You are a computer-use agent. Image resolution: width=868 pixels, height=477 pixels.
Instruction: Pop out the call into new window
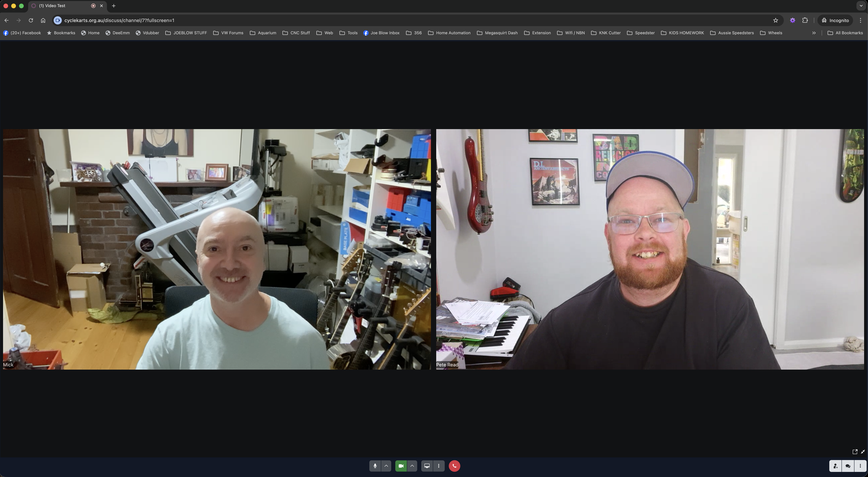(854, 452)
